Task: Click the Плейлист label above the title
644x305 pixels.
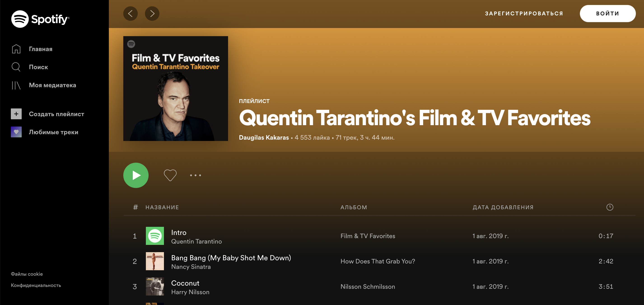Action: point(254,101)
